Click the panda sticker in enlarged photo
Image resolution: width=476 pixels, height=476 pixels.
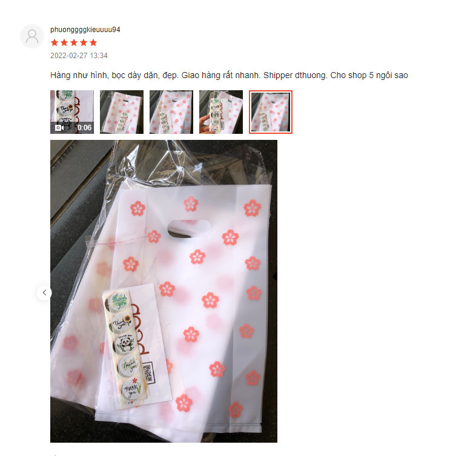125,345
